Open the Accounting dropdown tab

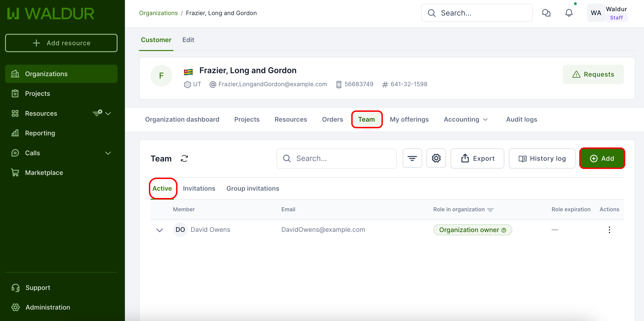(x=465, y=120)
